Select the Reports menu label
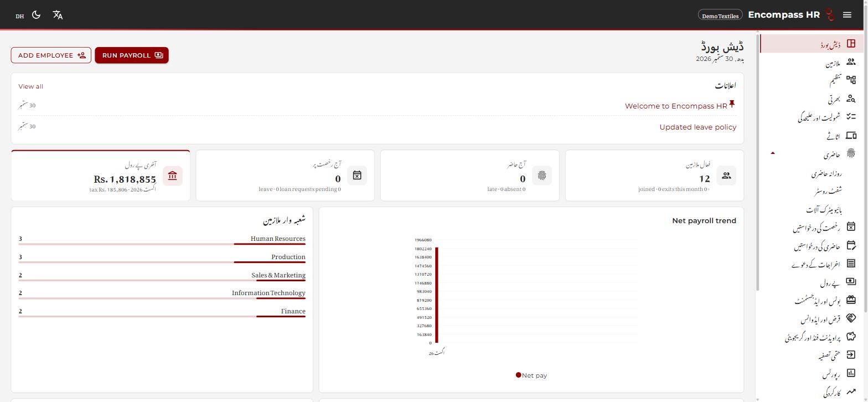This screenshot has height=402, width=868. click(x=831, y=374)
